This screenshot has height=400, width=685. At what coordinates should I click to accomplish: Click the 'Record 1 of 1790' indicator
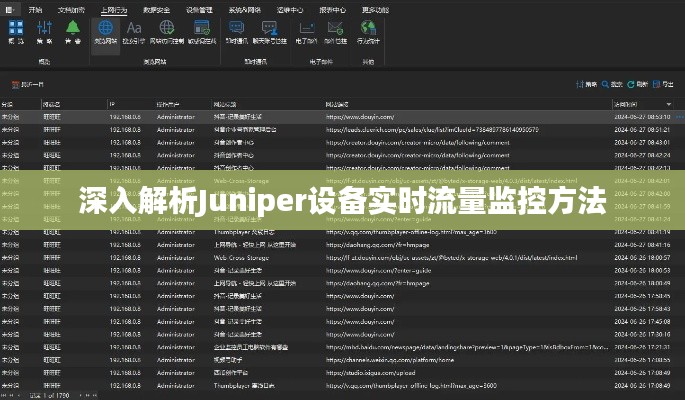coord(49,396)
